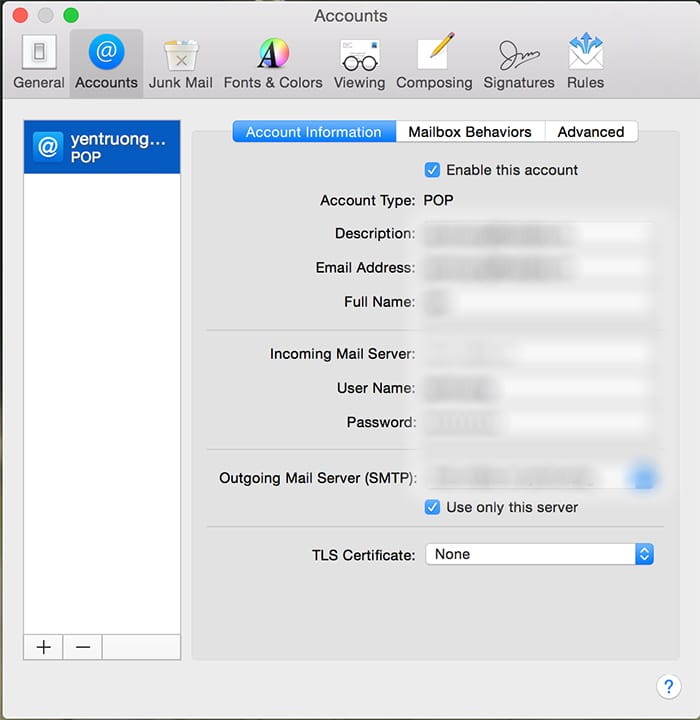Select the yentruong POP account
The width and height of the screenshot is (700, 720).
pos(102,147)
